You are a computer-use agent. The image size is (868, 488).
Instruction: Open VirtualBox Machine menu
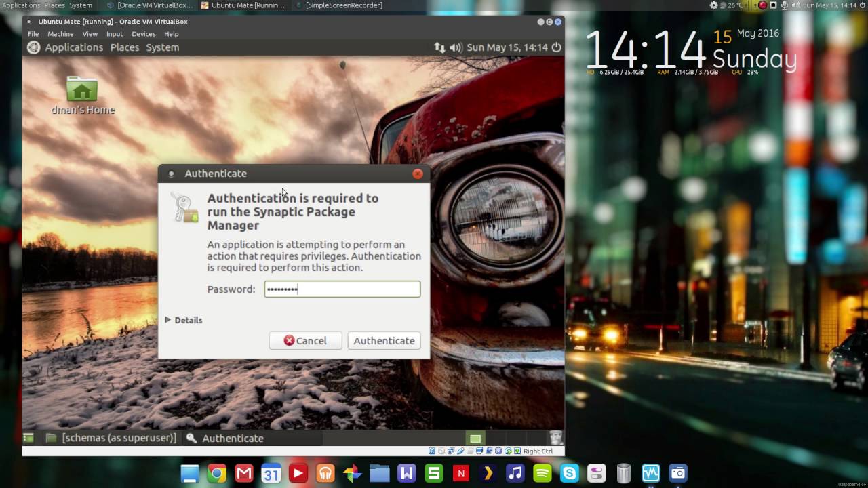coord(60,34)
